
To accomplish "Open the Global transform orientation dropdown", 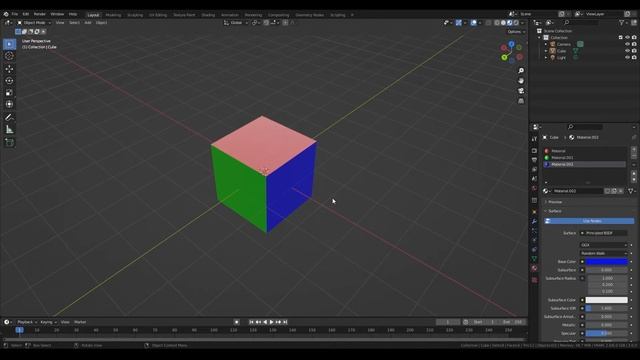I will point(236,23).
